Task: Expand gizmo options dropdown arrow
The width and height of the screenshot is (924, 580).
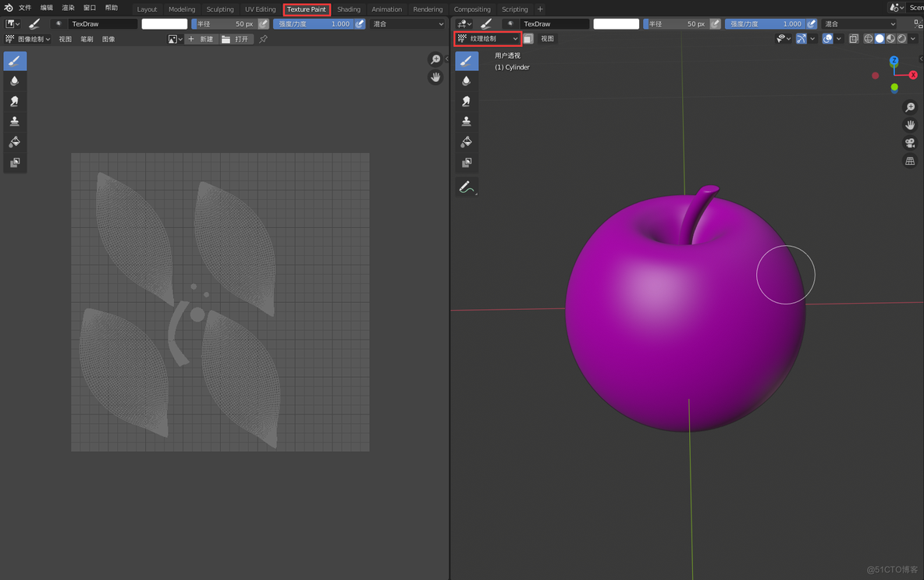Action: 812,38
